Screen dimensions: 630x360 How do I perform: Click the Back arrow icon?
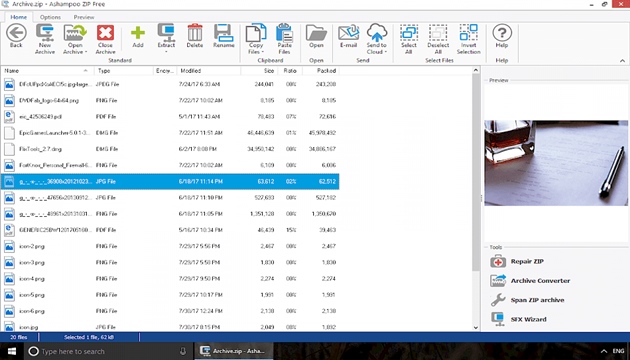click(x=16, y=33)
